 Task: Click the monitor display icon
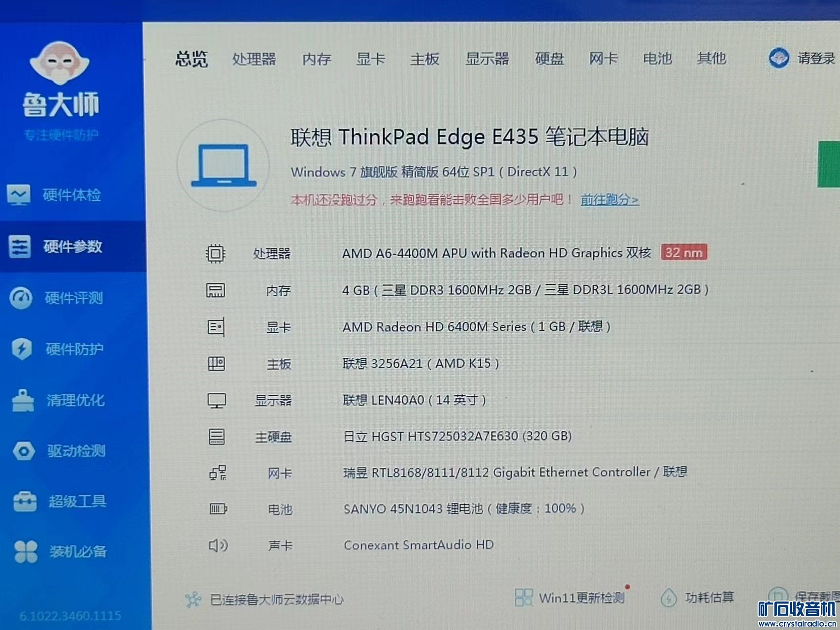click(x=216, y=400)
